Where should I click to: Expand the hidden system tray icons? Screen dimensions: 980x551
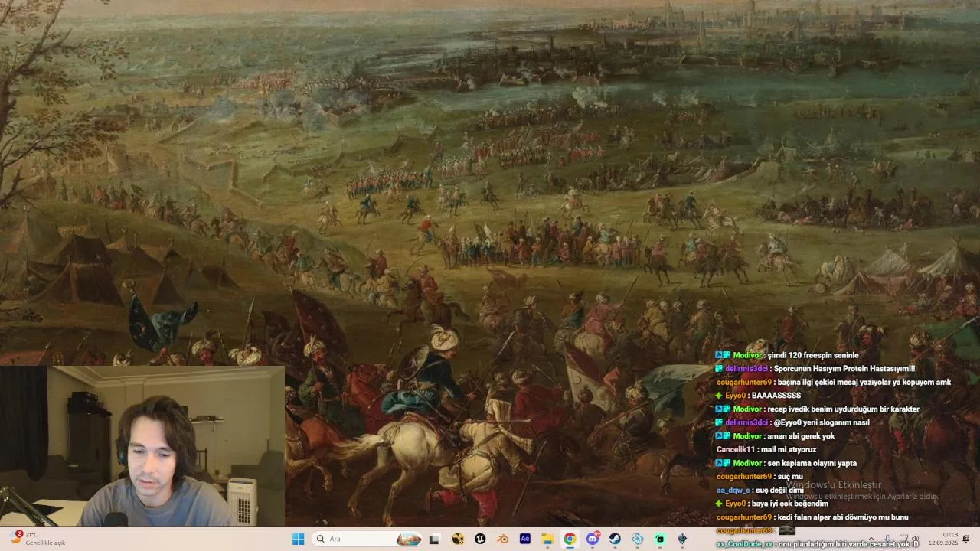pyautogui.click(x=871, y=539)
